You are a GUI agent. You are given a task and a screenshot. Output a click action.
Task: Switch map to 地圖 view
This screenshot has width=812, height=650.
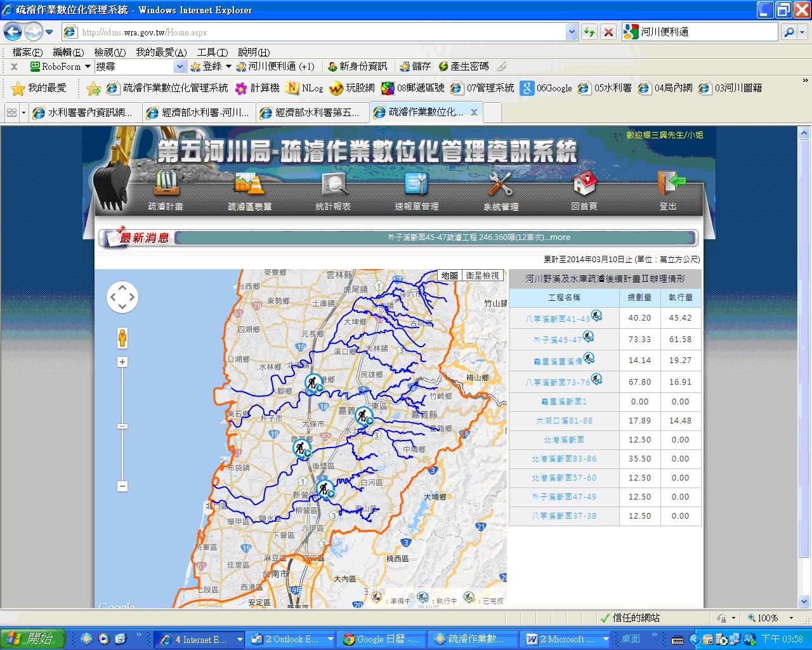click(x=449, y=275)
